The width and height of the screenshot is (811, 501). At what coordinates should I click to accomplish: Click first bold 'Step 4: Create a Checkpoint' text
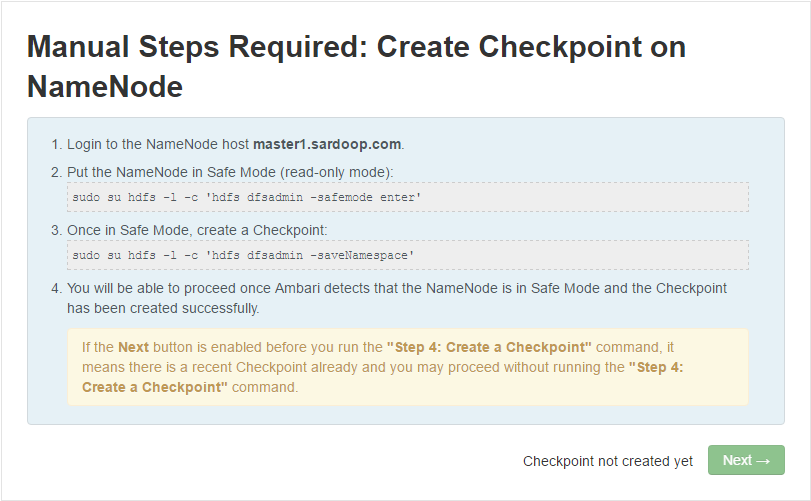(489, 348)
